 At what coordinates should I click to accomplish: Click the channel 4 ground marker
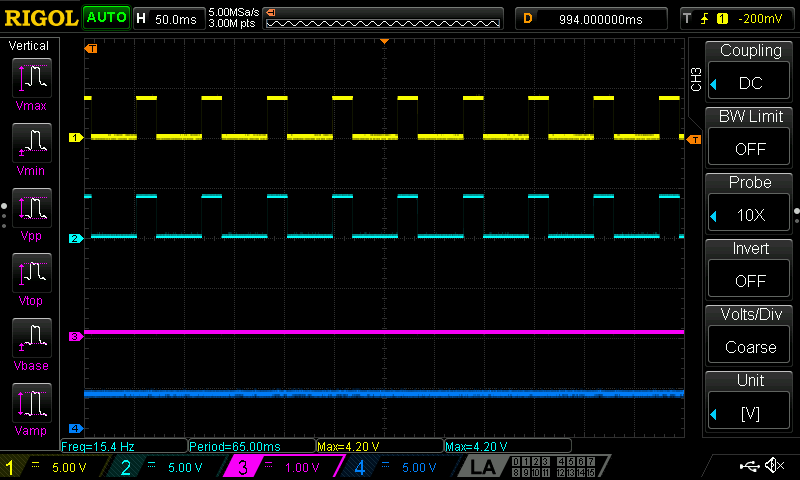76,428
